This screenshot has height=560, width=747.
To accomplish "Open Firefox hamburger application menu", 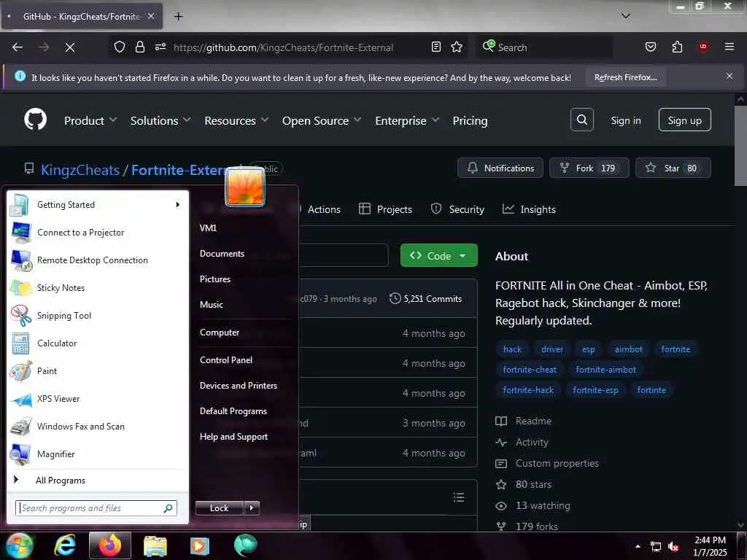I will tap(729, 47).
